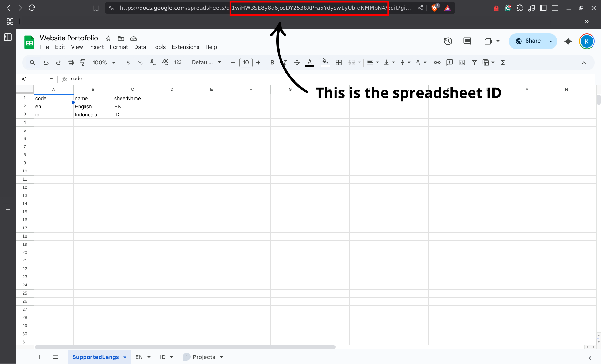The image size is (601, 364).
Task: Click the Brave shields lion icon
Action: (x=434, y=8)
